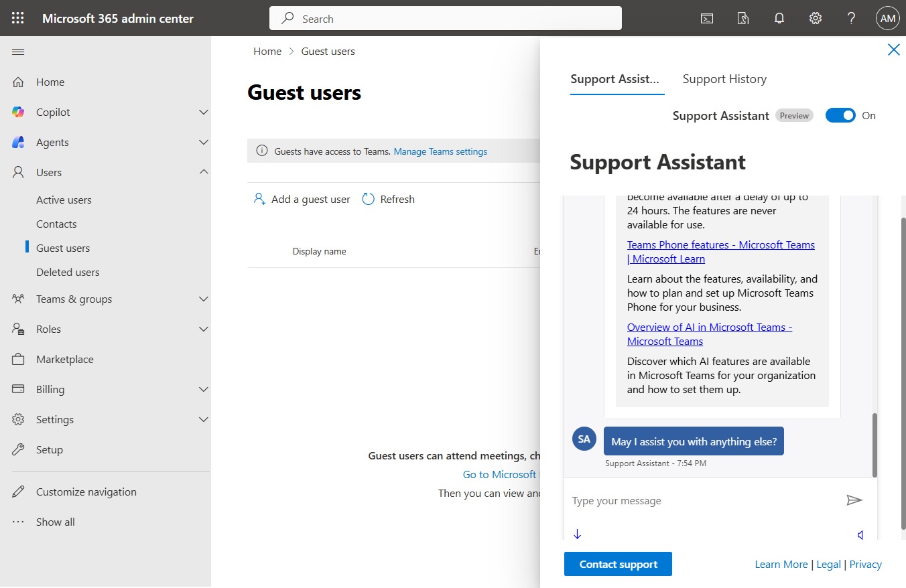The width and height of the screenshot is (906, 588).
Task: Send message with the paper plane icon
Action: pyautogui.click(x=854, y=500)
